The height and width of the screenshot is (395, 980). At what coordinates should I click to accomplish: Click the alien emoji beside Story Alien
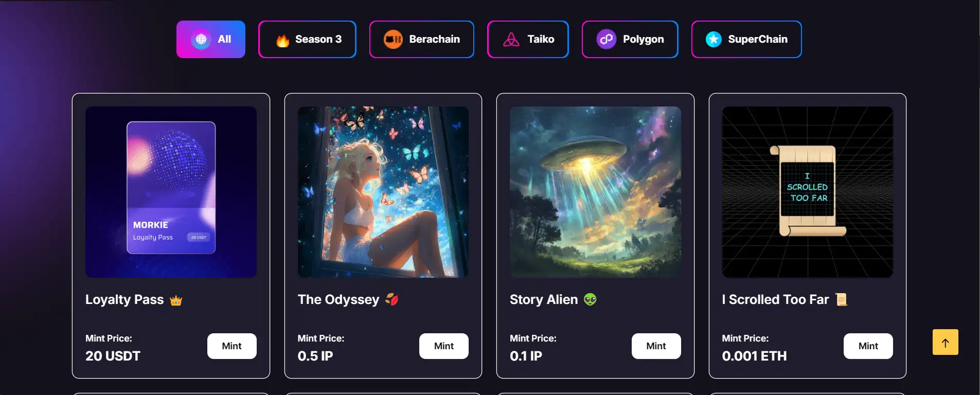(x=590, y=299)
